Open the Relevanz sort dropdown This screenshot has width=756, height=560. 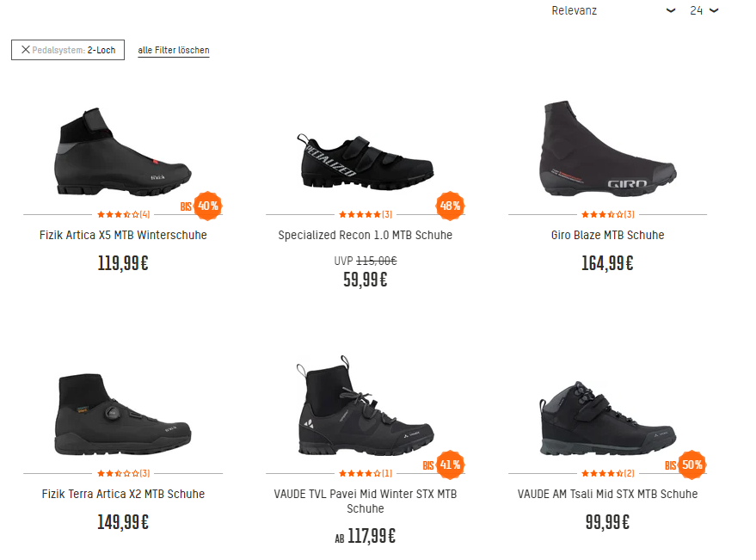pyautogui.click(x=613, y=10)
